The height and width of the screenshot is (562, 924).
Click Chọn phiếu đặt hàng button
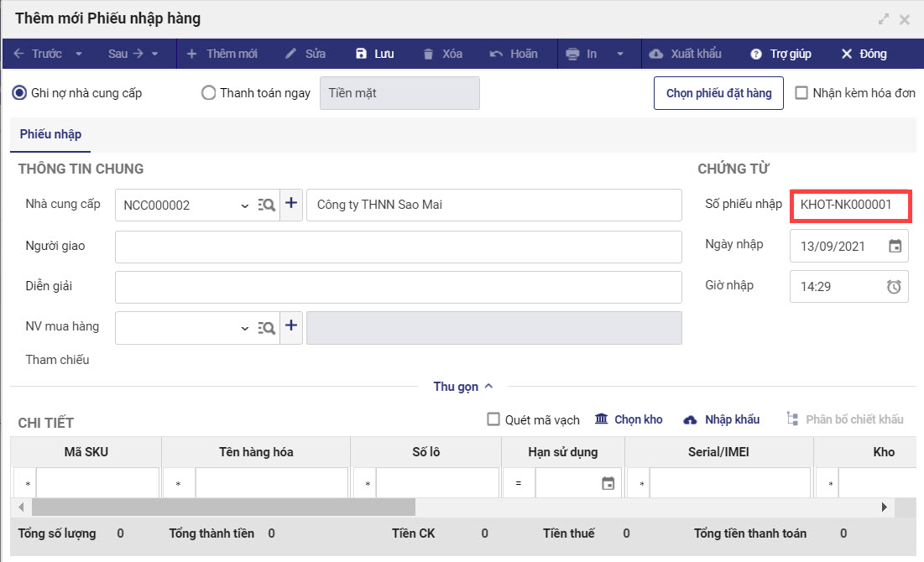click(x=718, y=93)
